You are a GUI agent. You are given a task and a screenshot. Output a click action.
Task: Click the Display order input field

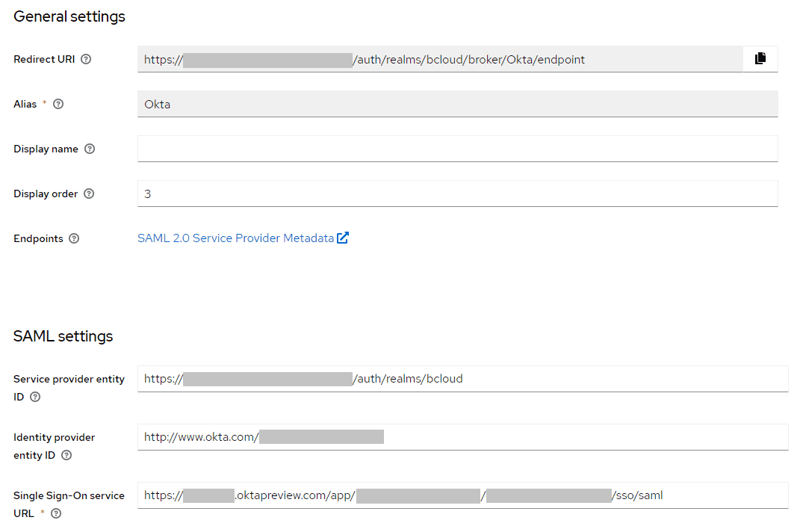coord(457,194)
